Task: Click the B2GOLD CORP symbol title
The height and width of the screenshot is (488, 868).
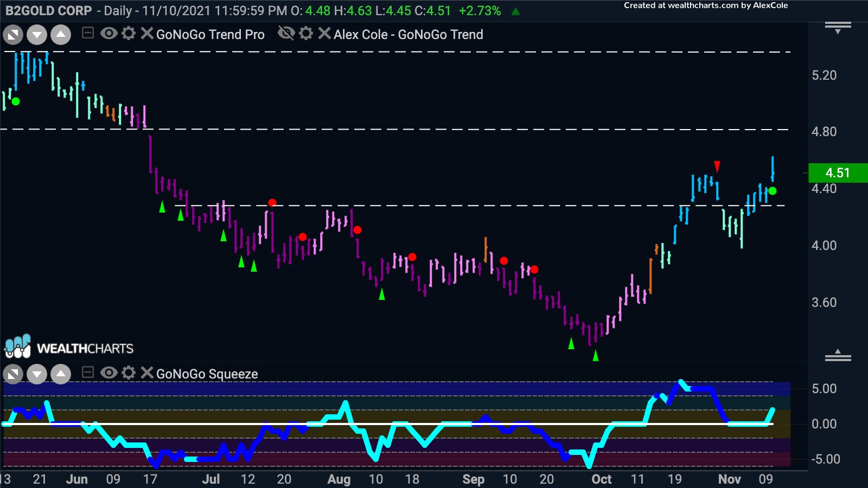Action: pyautogui.click(x=49, y=11)
